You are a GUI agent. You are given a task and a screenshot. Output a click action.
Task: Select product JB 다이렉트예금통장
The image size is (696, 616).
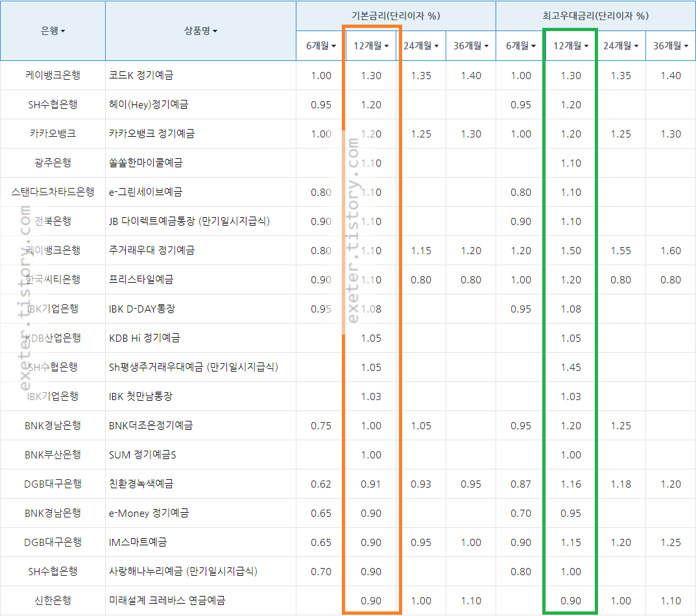pyautogui.click(x=189, y=221)
